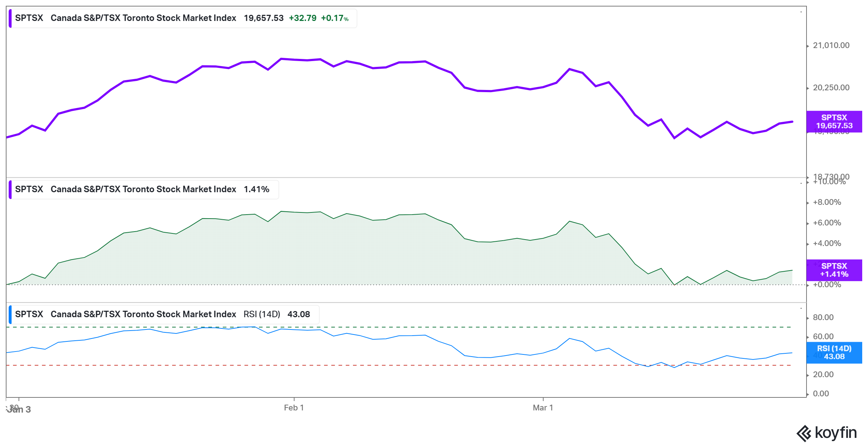868x448 pixels.
Task: Click the purple SPTSX 19,657.53 axis tag
Action: pyautogui.click(x=834, y=122)
